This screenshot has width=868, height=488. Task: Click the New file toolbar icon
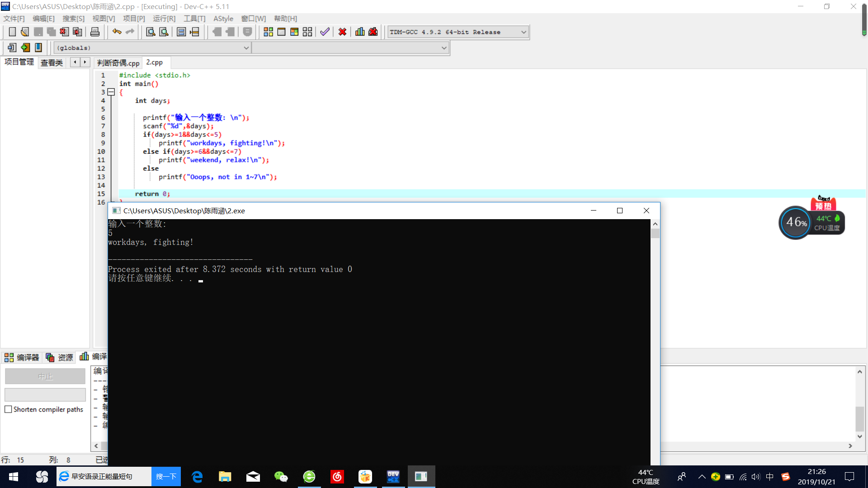(x=12, y=32)
